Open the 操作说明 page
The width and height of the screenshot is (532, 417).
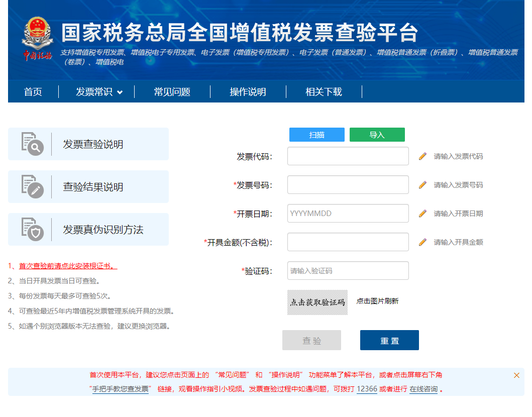(248, 92)
